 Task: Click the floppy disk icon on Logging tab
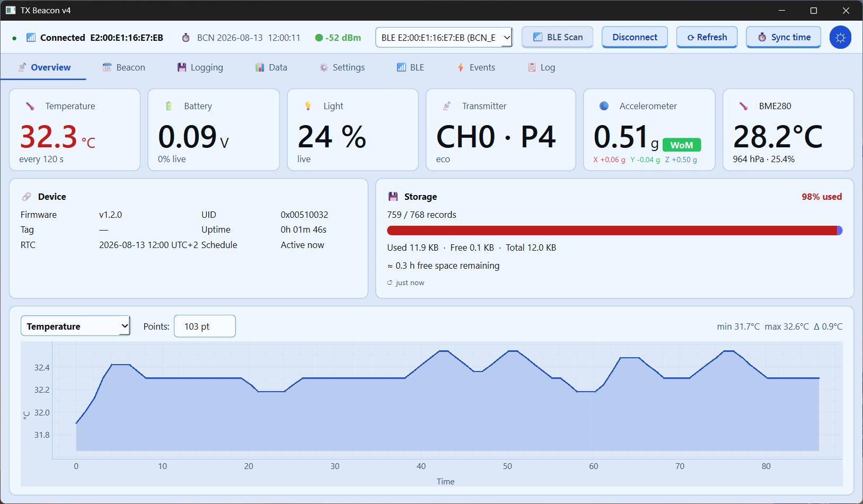click(182, 67)
